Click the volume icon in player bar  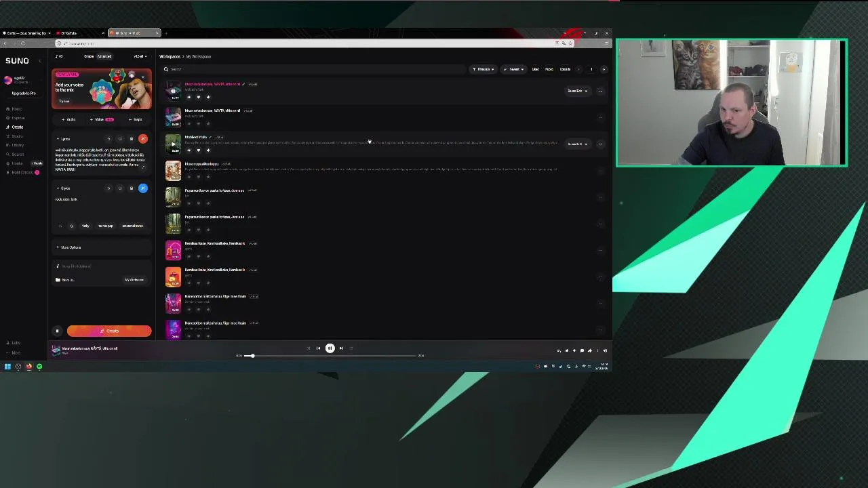click(x=605, y=350)
